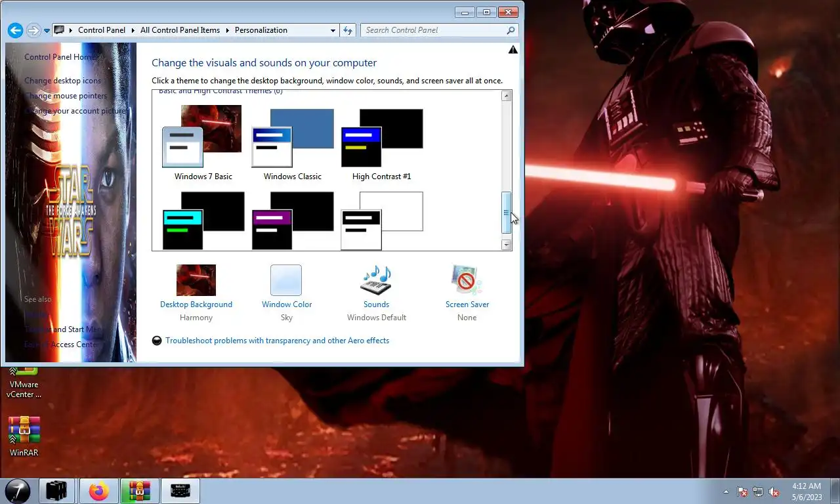
Task: Click the theme list scroll up arrow
Action: tap(506, 96)
